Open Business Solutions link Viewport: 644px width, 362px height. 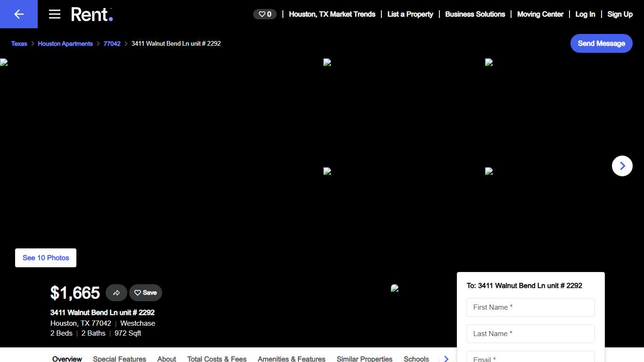click(x=475, y=14)
